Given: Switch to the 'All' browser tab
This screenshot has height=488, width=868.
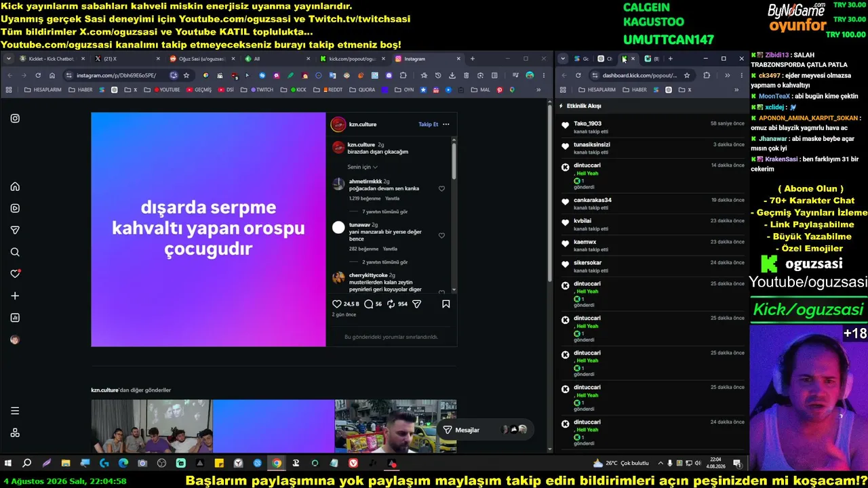Looking at the screenshot, I should pos(277,59).
